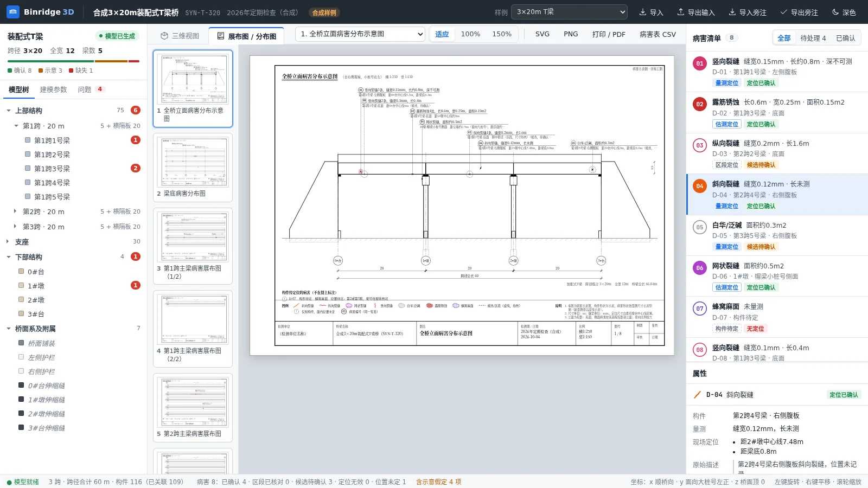Toggle the 左侧护栏 checkbox in the tree
The image size is (868, 488).
(21, 357)
